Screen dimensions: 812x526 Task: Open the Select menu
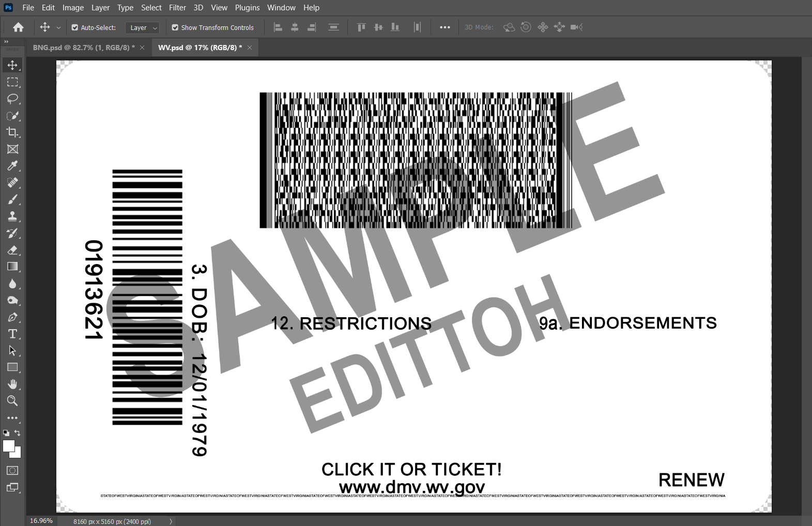[x=151, y=7]
